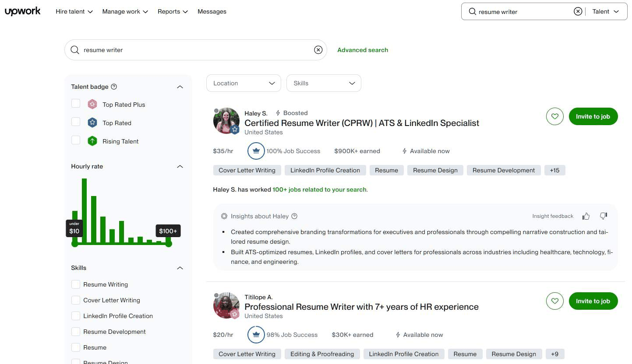Invite Titilope A. to job

(593, 301)
